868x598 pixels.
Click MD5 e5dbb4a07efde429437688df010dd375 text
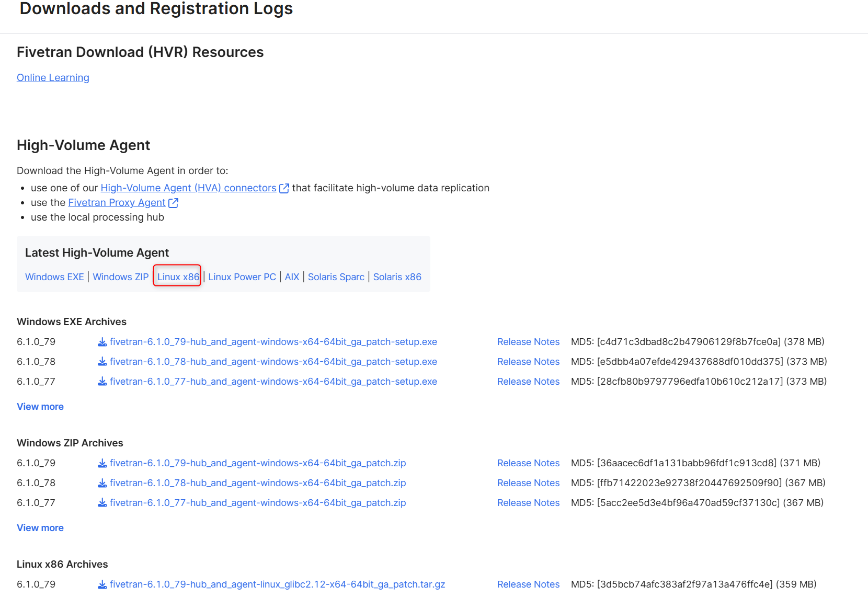pos(699,362)
